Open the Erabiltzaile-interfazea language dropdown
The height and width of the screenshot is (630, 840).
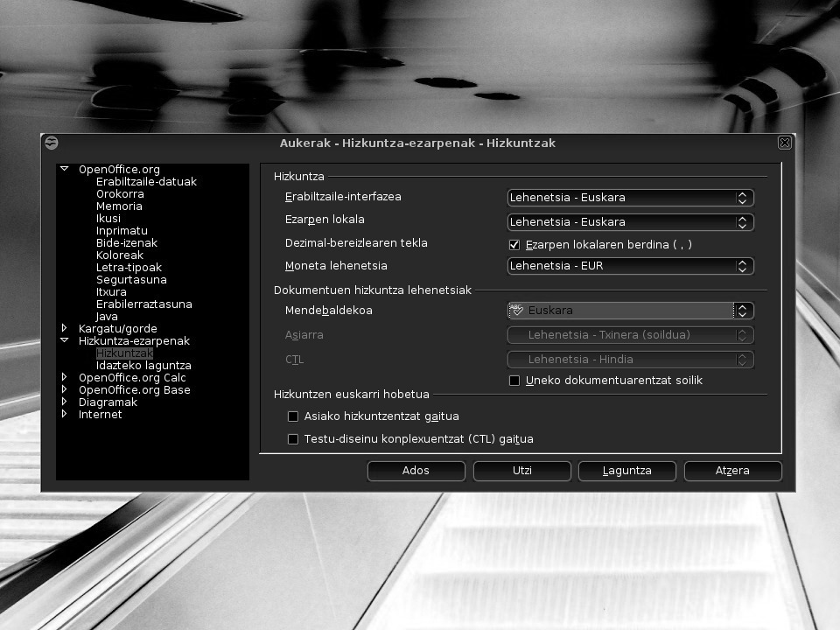631,198
